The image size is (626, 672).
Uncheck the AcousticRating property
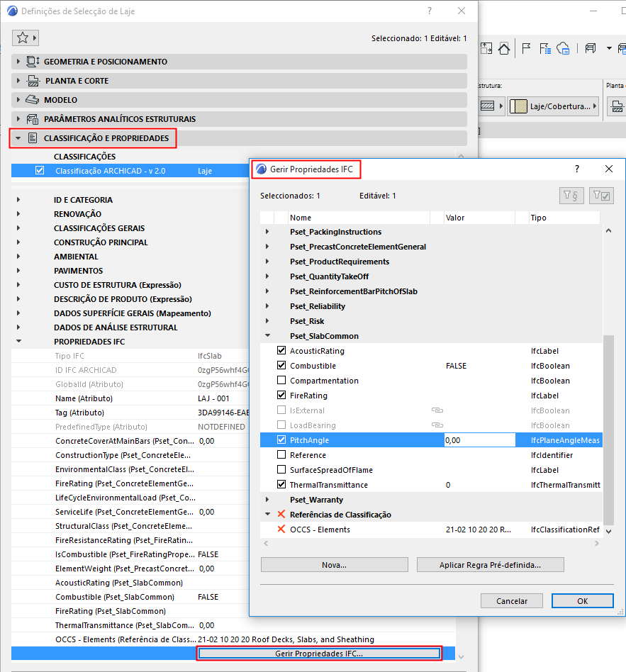click(x=281, y=350)
